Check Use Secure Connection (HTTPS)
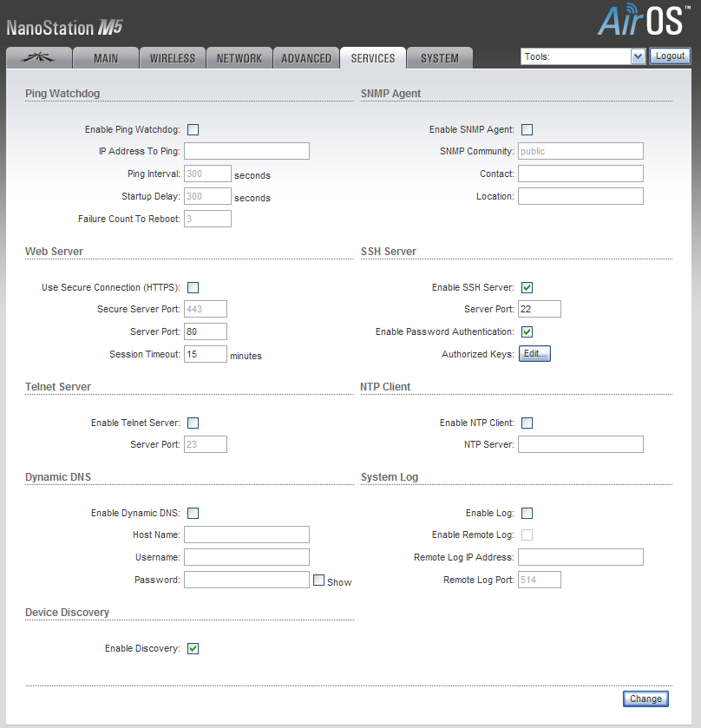Screen dimensions: 701x728 click(x=193, y=288)
